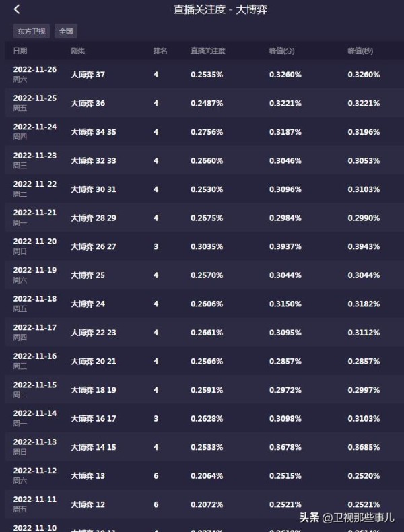The width and height of the screenshot is (404, 532).
Task: Click the 直播关注度 - 大博弈 page title
Action: click(x=220, y=9)
